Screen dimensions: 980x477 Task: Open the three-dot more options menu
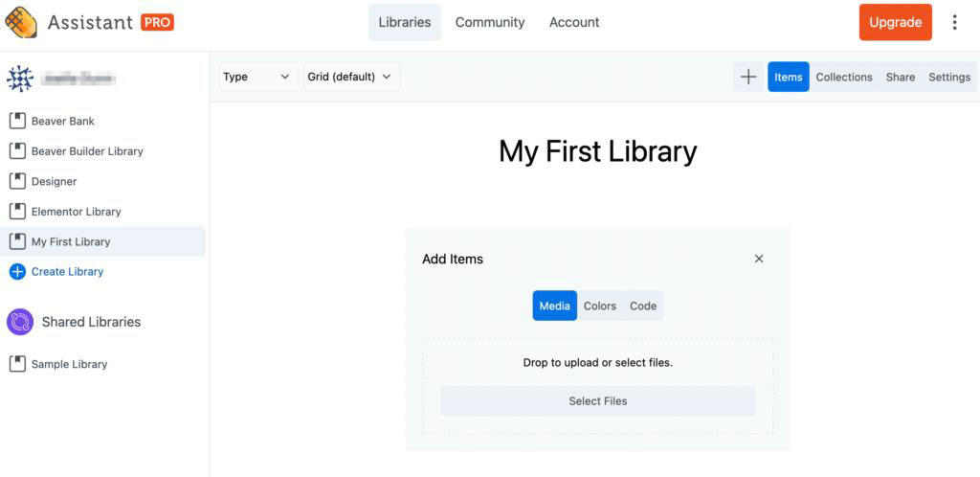pos(954,22)
